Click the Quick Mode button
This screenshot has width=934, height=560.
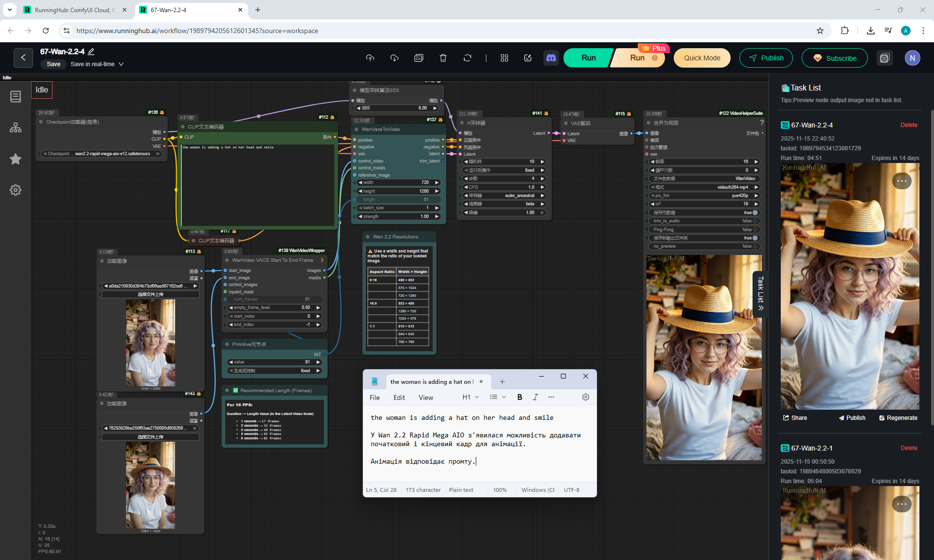(702, 58)
